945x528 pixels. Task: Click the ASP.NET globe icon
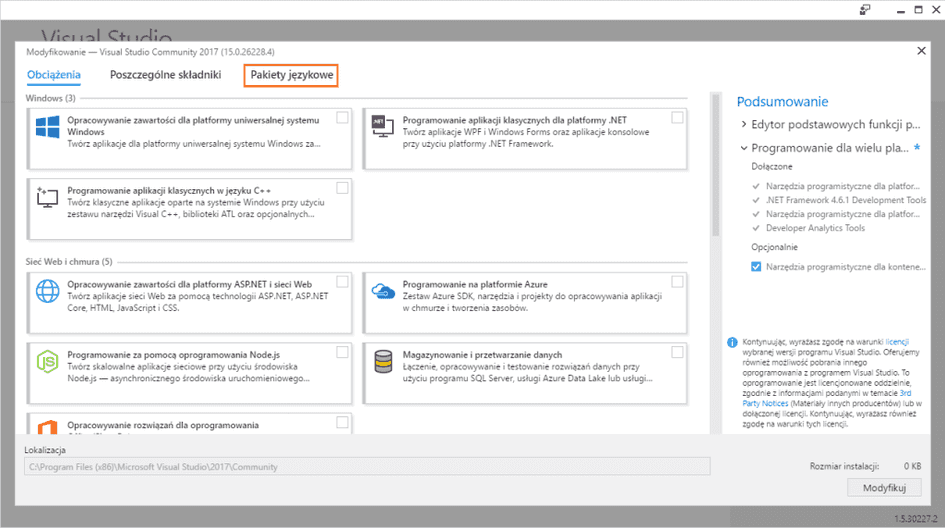tap(47, 290)
